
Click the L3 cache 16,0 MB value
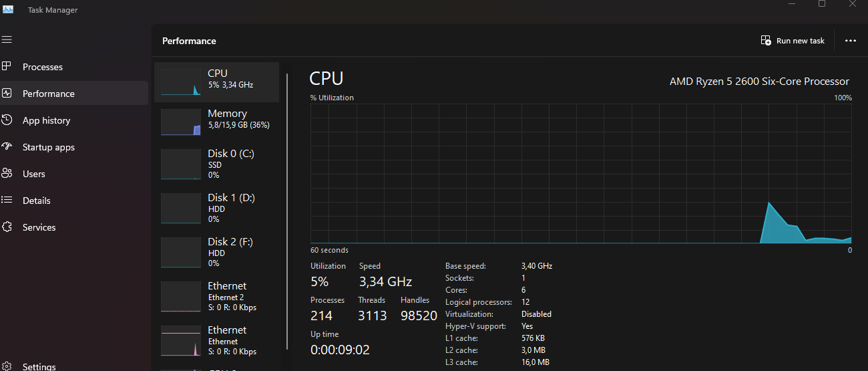click(535, 362)
